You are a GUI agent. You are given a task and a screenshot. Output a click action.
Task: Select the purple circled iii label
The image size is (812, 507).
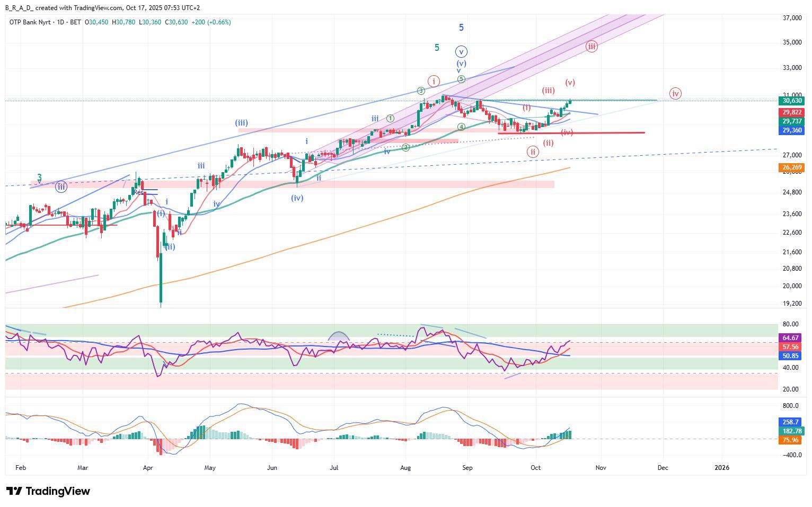coord(61,186)
